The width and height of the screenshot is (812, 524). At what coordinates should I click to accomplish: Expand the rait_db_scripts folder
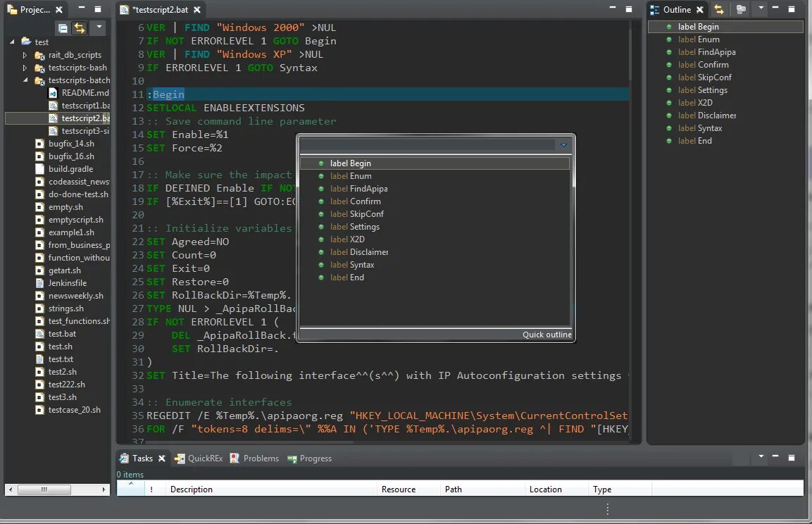(25, 55)
